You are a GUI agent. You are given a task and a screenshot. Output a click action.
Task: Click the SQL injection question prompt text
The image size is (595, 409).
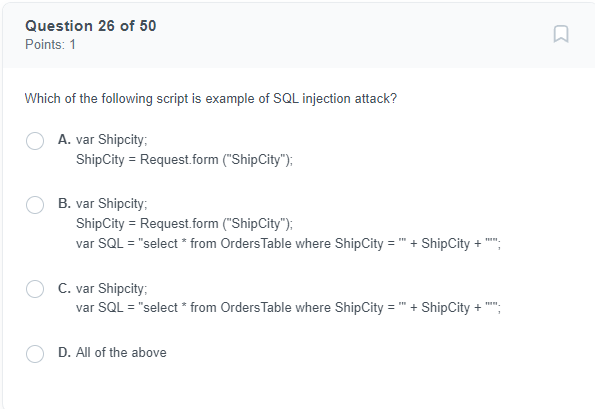click(x=211, y=99)
